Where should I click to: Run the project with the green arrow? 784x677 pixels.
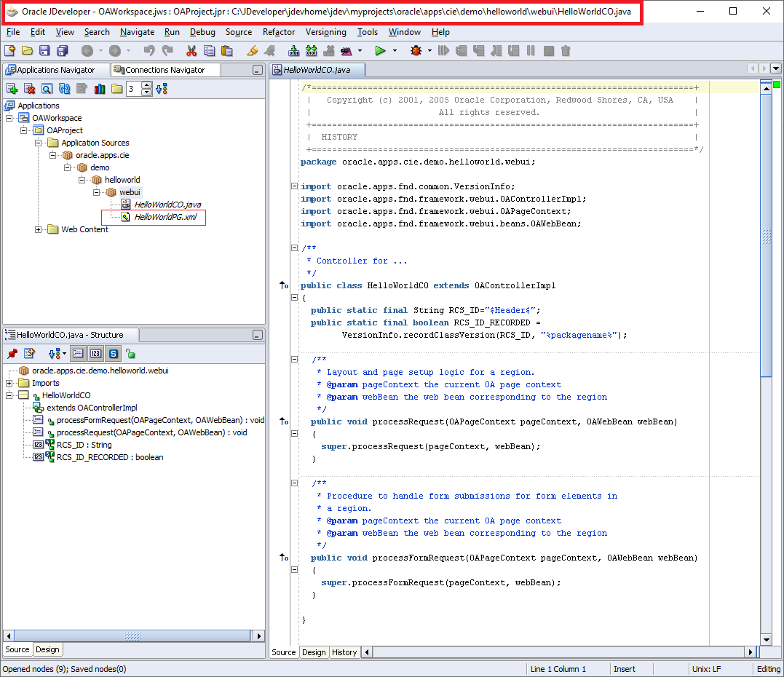tap(380, 50)
